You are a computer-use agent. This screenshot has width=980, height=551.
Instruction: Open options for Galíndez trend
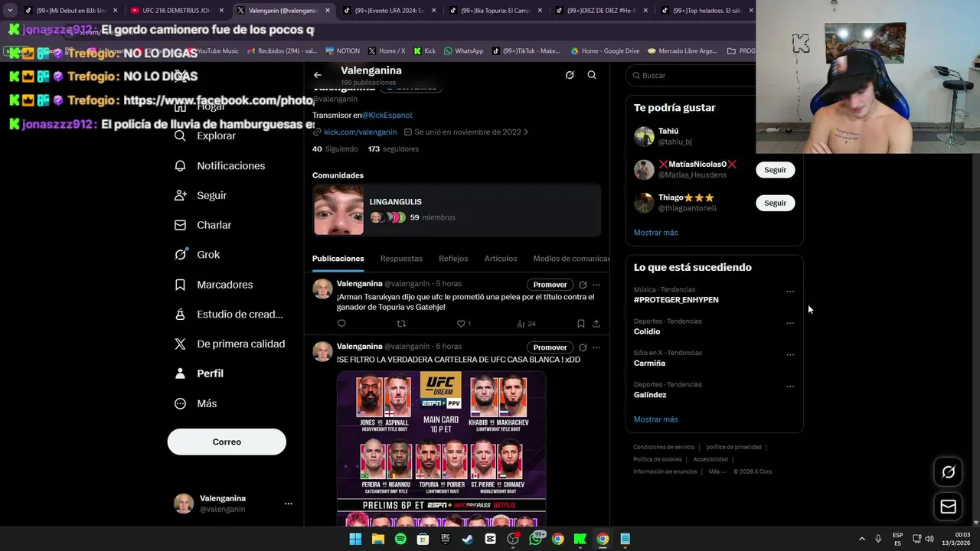point(790,386)
